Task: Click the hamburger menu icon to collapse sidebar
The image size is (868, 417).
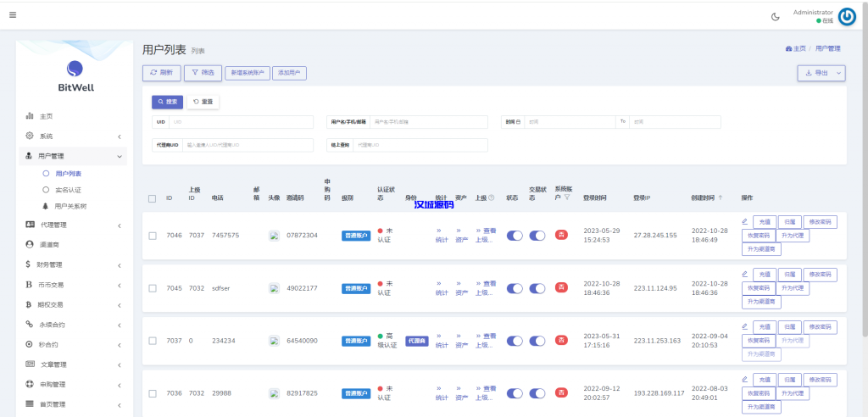Action: (13, 15)
